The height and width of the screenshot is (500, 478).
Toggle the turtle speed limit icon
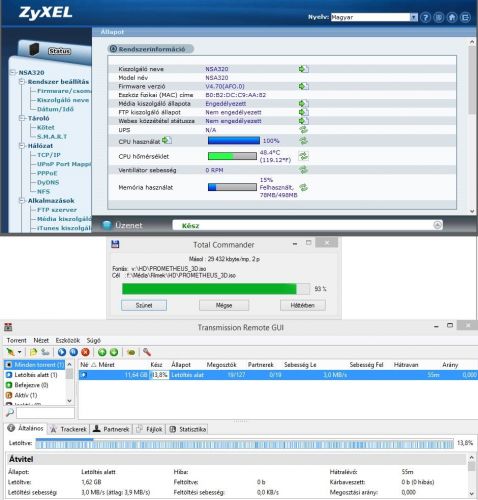point(131,352)
